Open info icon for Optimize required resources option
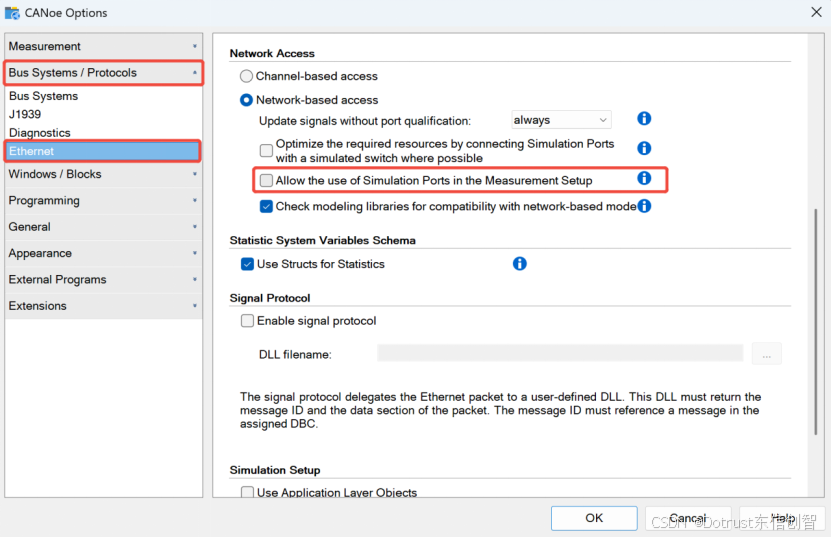This screenshot has height=538, width=831. click(644, 148)
